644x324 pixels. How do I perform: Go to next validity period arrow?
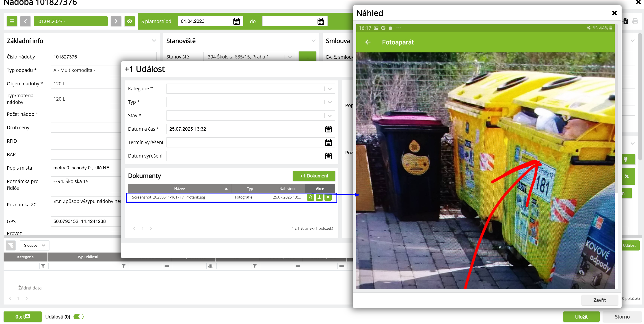(x=116, y=21)
